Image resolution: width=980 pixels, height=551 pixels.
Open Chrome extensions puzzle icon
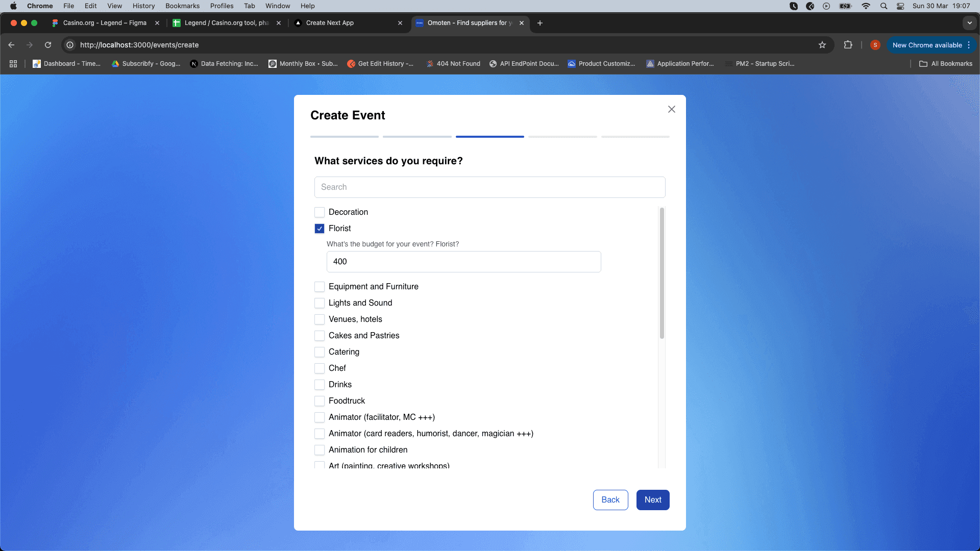point(848,45)
